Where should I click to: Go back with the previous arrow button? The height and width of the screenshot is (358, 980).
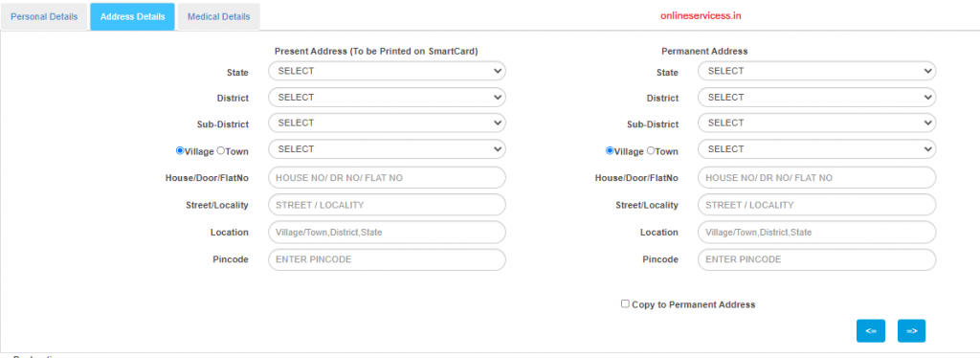pos(871,331)
